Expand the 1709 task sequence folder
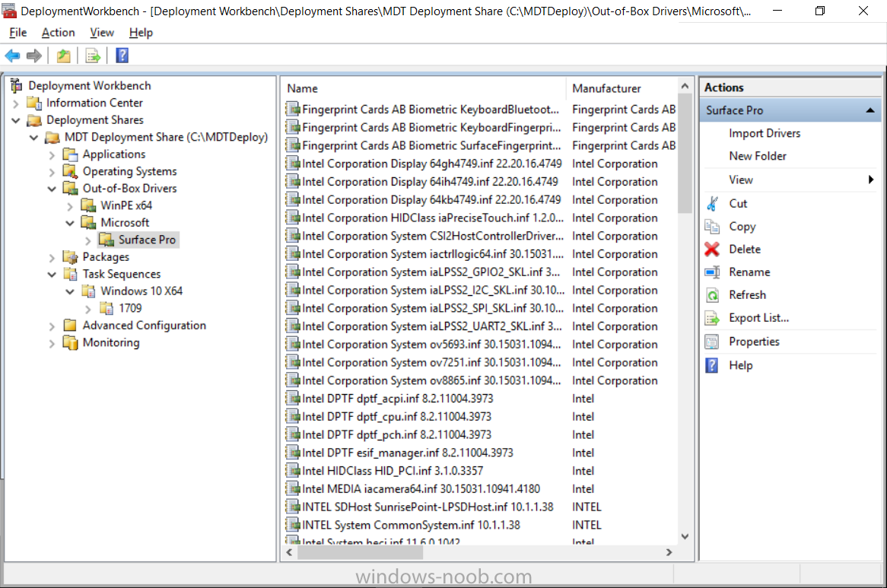This screenshot has height=588, width=887. pyautogui.click(x=88, y=310)
